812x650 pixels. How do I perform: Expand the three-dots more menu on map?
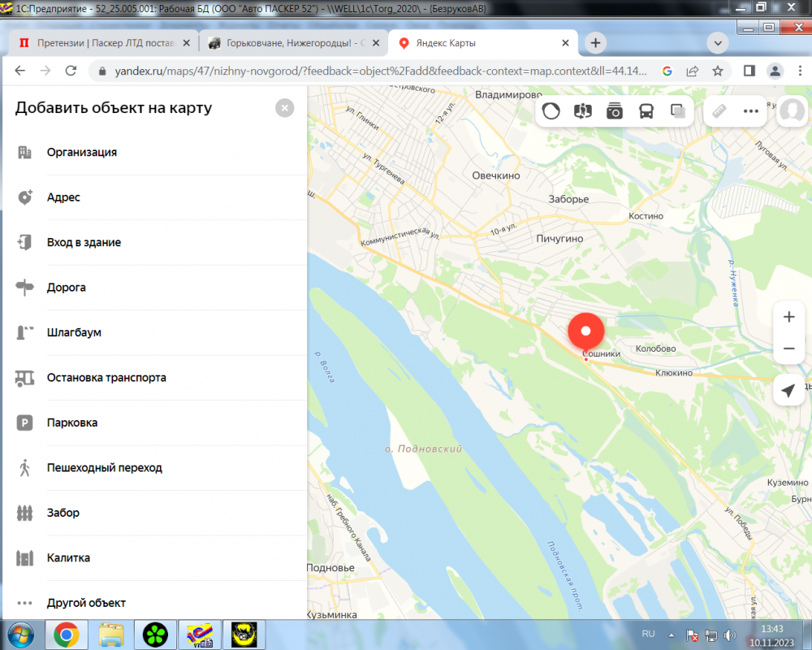(751, 111)
